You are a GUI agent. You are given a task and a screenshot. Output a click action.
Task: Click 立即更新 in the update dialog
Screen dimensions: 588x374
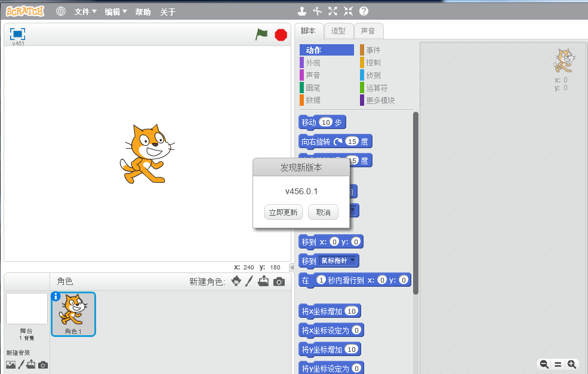[x=283, y=212]
